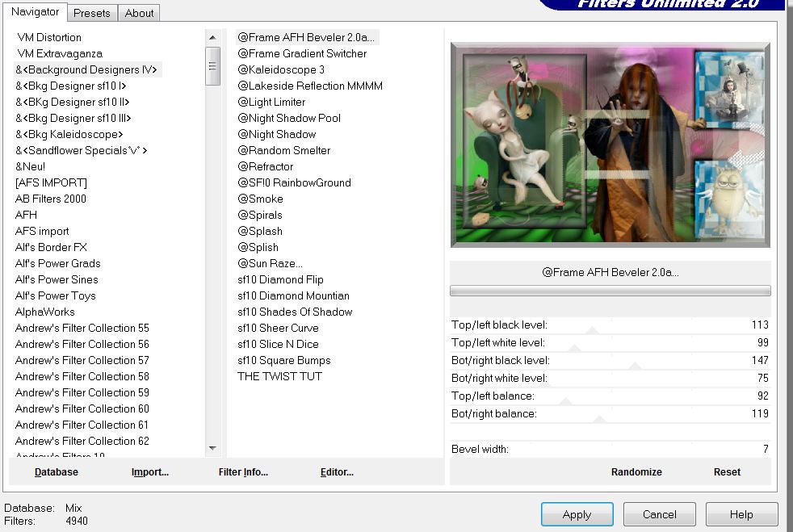Choose @Night Shadow Pool filter

[289, 119]
